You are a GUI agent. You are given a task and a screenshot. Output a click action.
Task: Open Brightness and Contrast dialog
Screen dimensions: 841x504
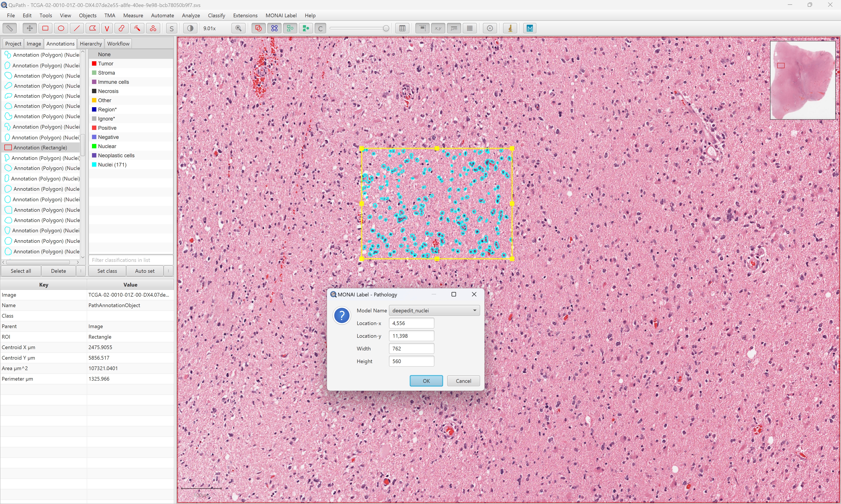[x=190, y=28]
